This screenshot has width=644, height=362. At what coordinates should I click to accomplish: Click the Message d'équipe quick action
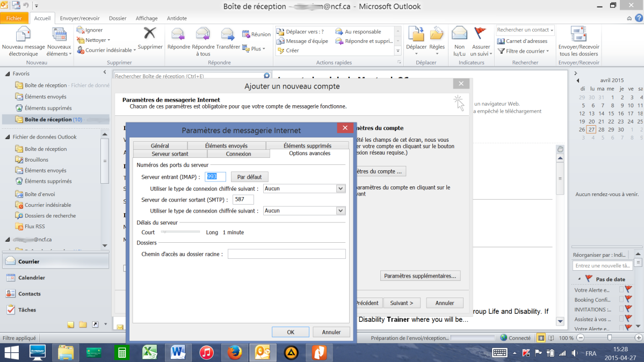click(x=302, y=41)
